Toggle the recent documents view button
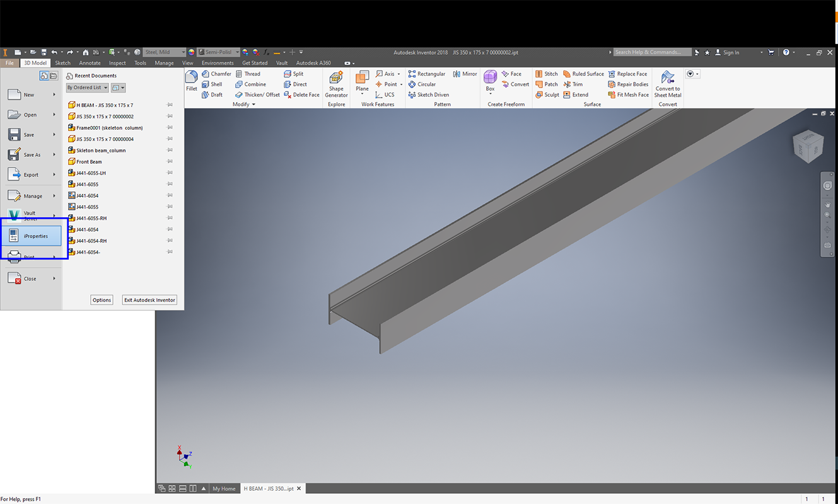The width and height of the screenshot is (838, 504). tap(44, 76)
